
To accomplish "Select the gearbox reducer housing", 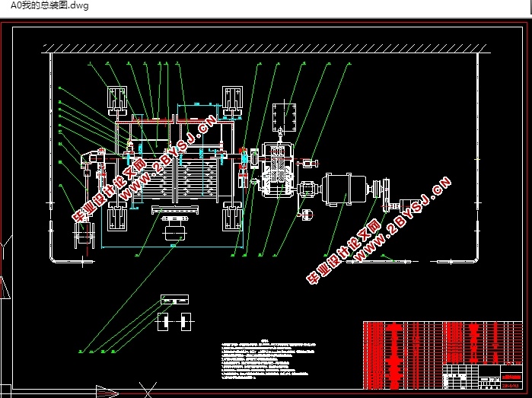I will [x=276, y=169].
